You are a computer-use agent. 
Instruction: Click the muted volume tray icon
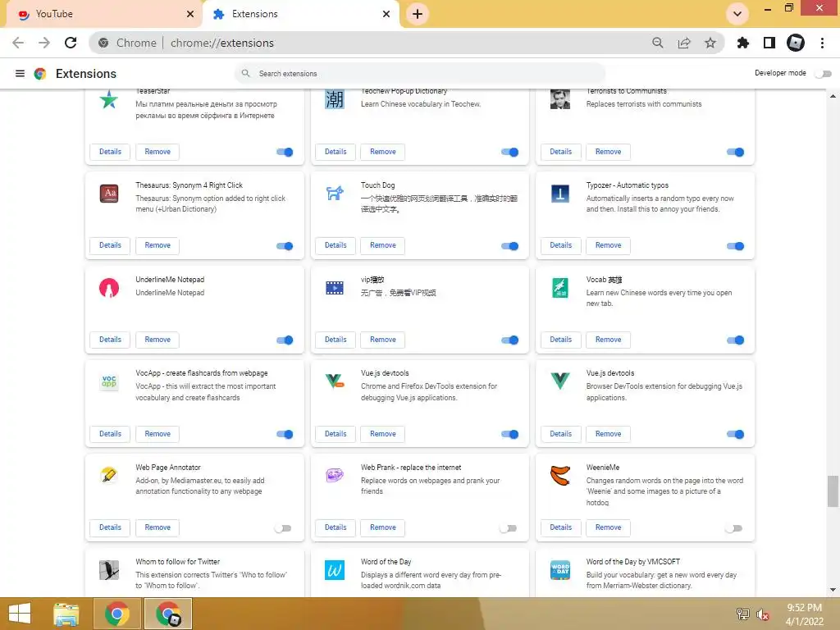click(x=763, y=614)
